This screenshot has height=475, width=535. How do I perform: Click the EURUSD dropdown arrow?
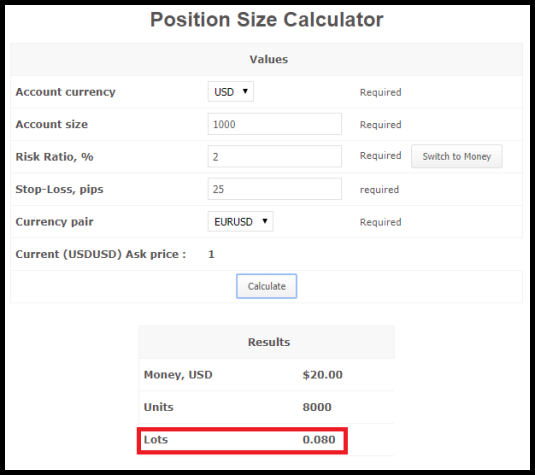pyautogui.click(x=265, y=221)
